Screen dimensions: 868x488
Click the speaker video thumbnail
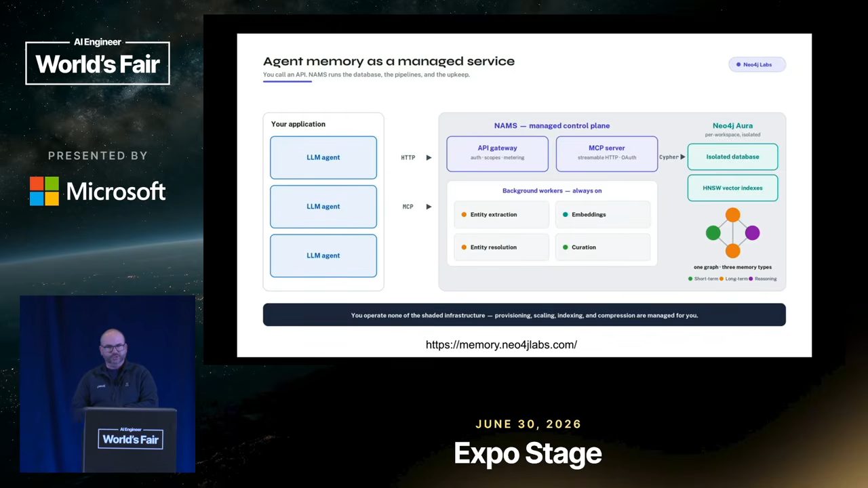[x=107, y=384]
